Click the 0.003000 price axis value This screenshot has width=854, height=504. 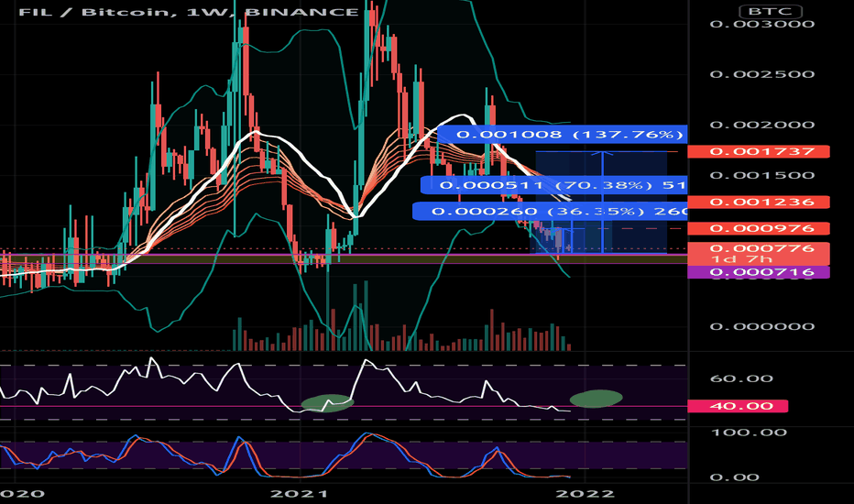(762, 24)
